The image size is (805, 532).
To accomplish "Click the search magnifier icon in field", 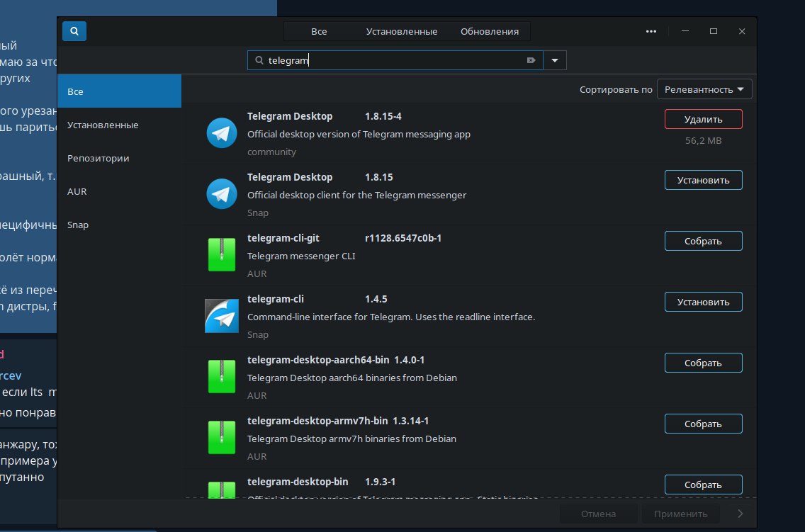I will coord(259,60).
